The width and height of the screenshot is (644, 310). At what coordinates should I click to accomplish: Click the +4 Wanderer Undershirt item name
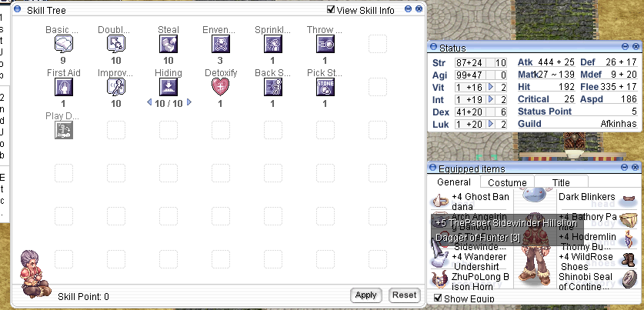click(479, 261)
